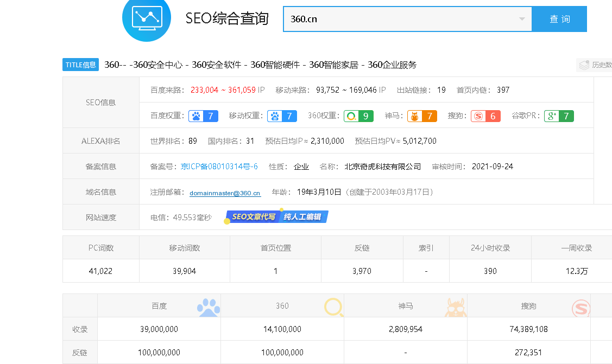Viewport: 612px width, 364px height.
Task: Click the 审核时间 date 2021-09-24
Action: (x=492, y=167)
